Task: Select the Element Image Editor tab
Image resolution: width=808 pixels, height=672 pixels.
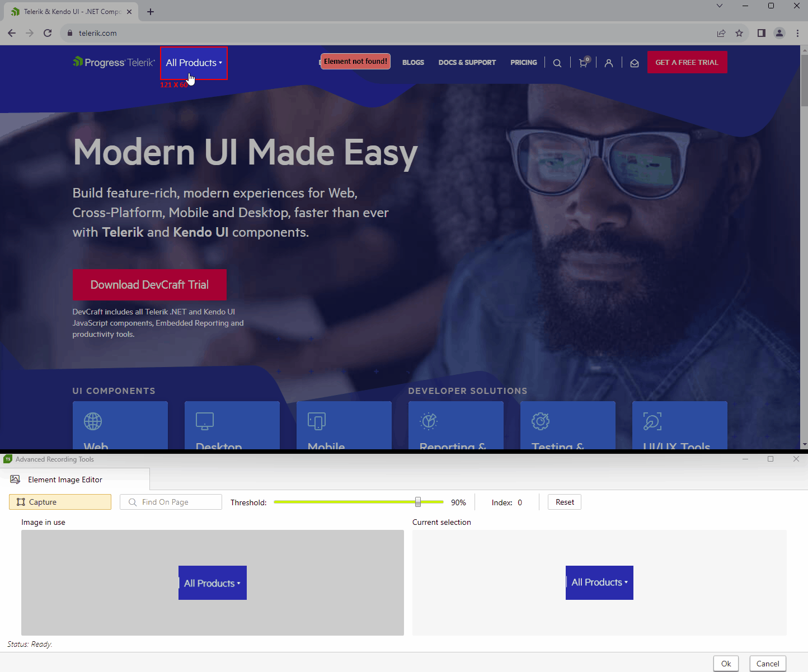Action: (74, 480)
